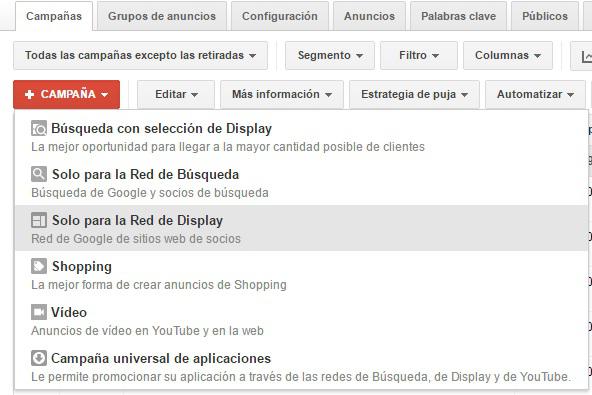The width and height of the screenshot is (592, 395).
Task: Open the Filtro dropdown
Action: coord(419,56)
